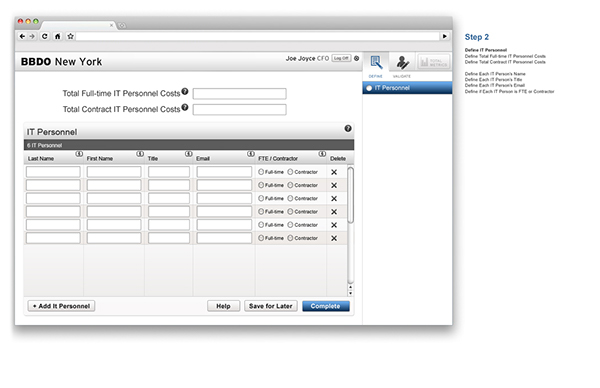Image resolution: width=600 pixels, height=388 pixels.
Task: Click the browser forward arrow
Action: click(x=32, y=36)
